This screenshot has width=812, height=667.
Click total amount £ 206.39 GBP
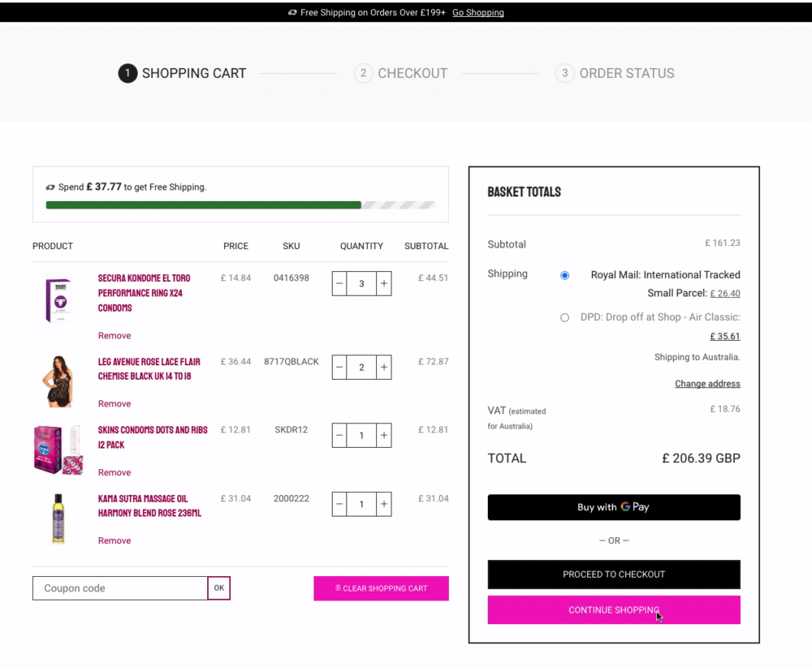click(702, 458)
